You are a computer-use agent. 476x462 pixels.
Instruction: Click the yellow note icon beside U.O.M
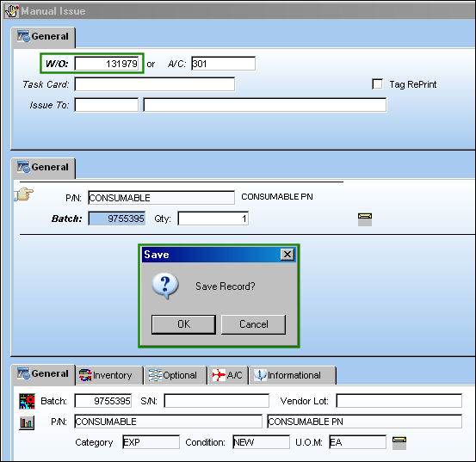coord(399,443)
